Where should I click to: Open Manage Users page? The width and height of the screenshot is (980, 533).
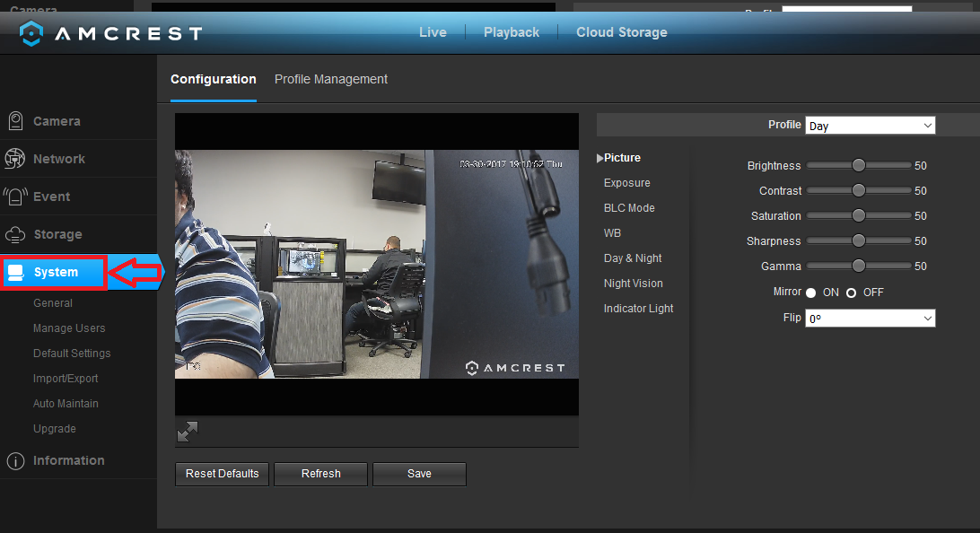point(69,328)
